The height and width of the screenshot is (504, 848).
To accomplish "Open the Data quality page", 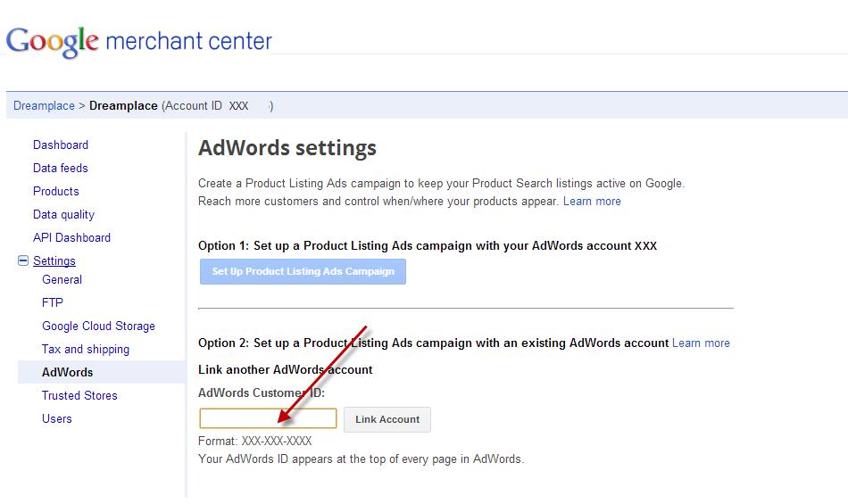I will (x=63, y=214).
